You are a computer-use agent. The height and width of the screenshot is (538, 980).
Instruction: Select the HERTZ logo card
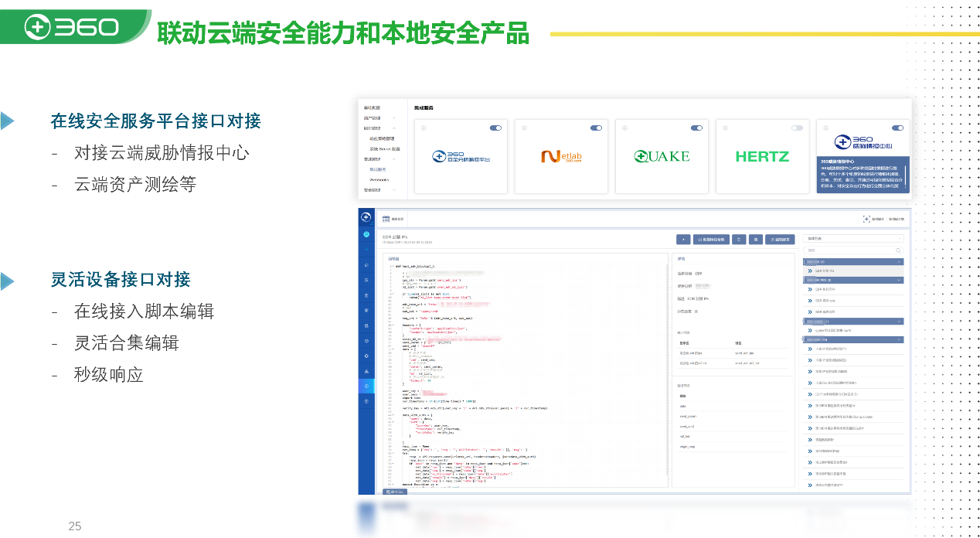pyautogui.click(x=762, y=156)
